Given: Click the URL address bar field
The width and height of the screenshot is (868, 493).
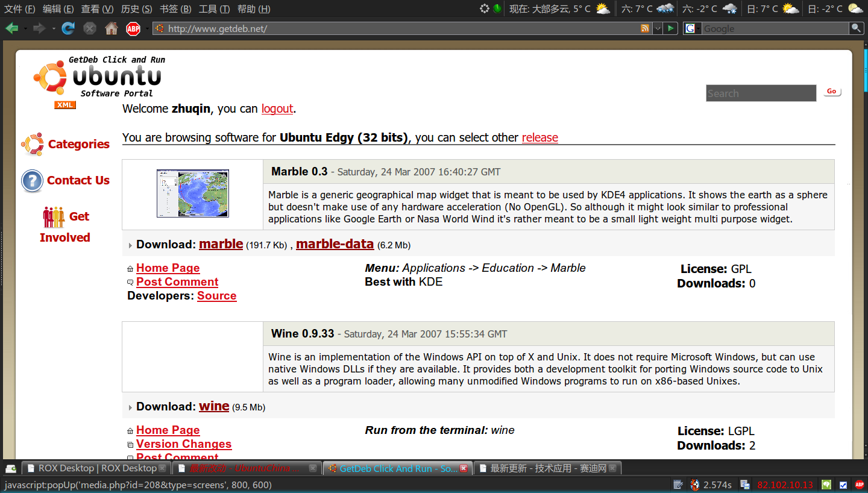Looking at the screenshot, I should (403, 28).
